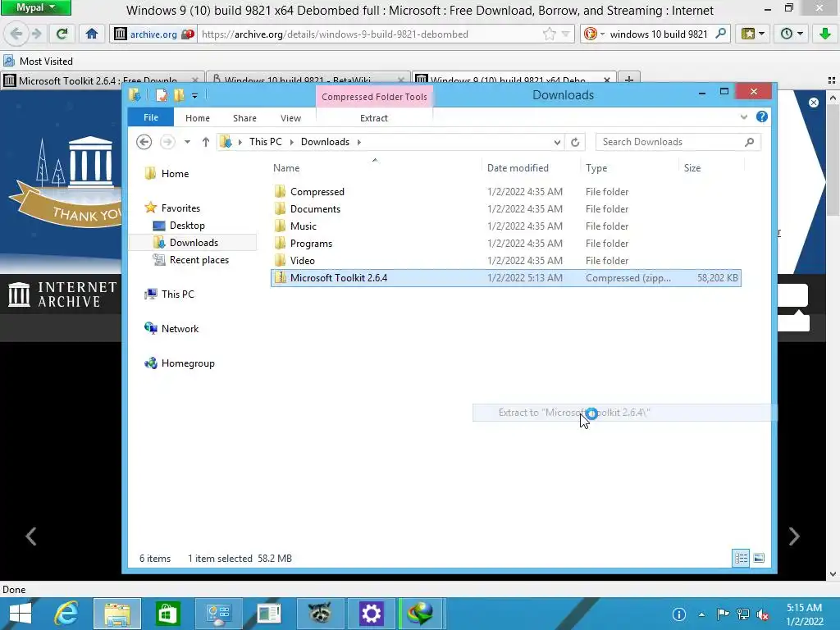This screenshot has width=840, height=630.
Task: Open the View ribbon tab
Action: coord(290,118)
